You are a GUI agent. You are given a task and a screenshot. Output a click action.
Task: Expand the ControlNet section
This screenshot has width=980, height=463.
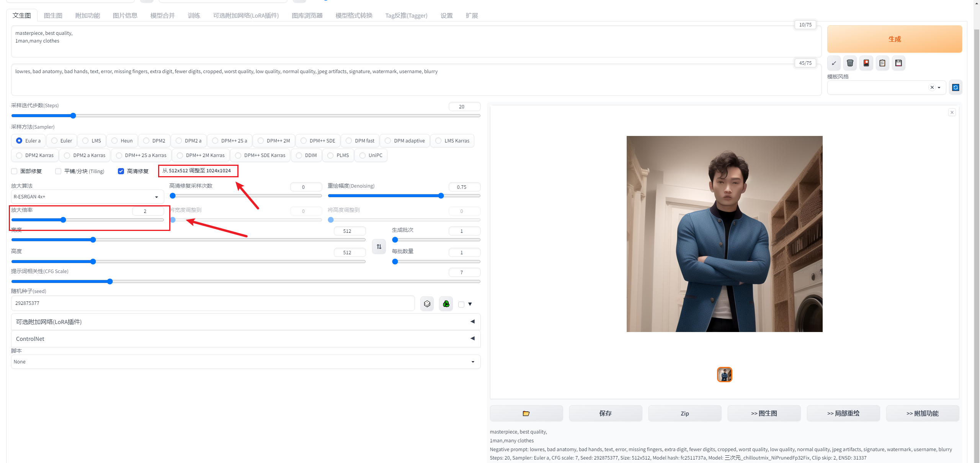point(245,339)
